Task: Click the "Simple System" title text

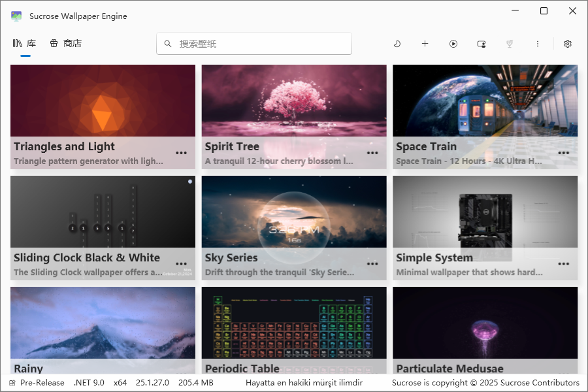Action: [434, 257]
